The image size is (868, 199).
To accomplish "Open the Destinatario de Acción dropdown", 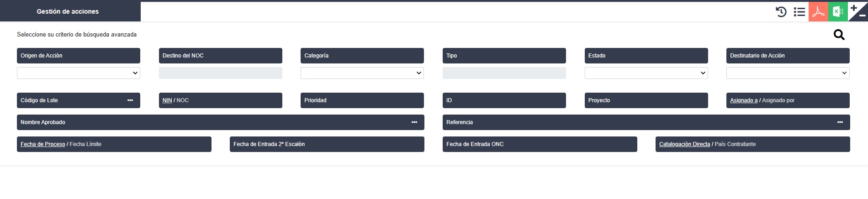I will click(x=788, y=73).
